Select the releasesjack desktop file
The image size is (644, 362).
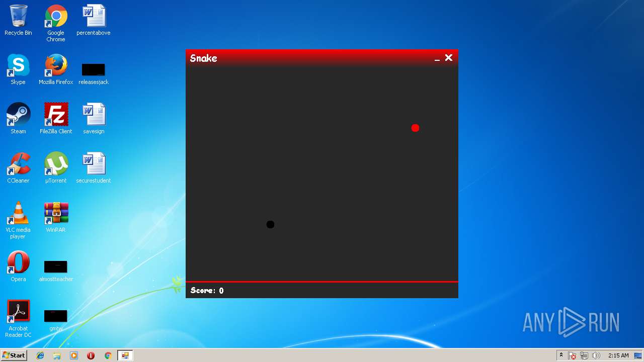[94, 74]
